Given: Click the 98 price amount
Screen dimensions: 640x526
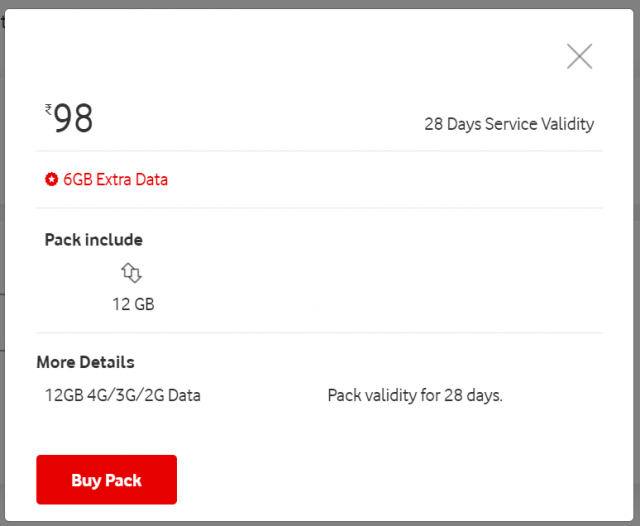Looking at the screenshot, I should point(73,118).
